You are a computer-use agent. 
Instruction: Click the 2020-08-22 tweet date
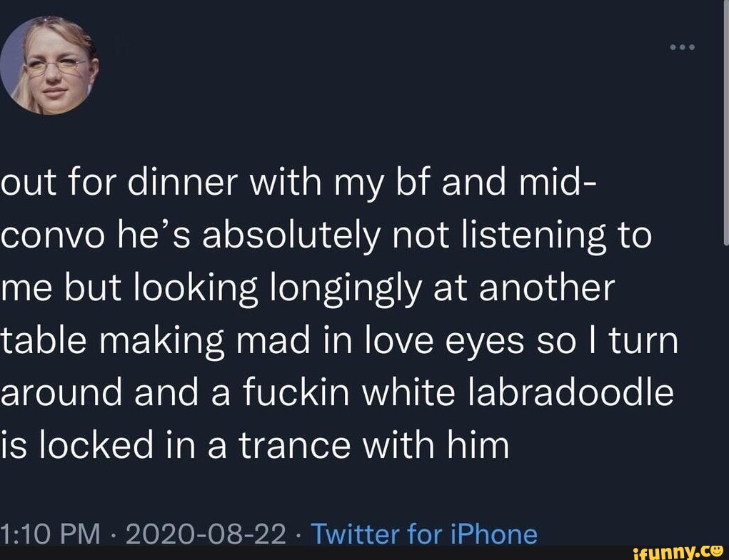[206, 534]
